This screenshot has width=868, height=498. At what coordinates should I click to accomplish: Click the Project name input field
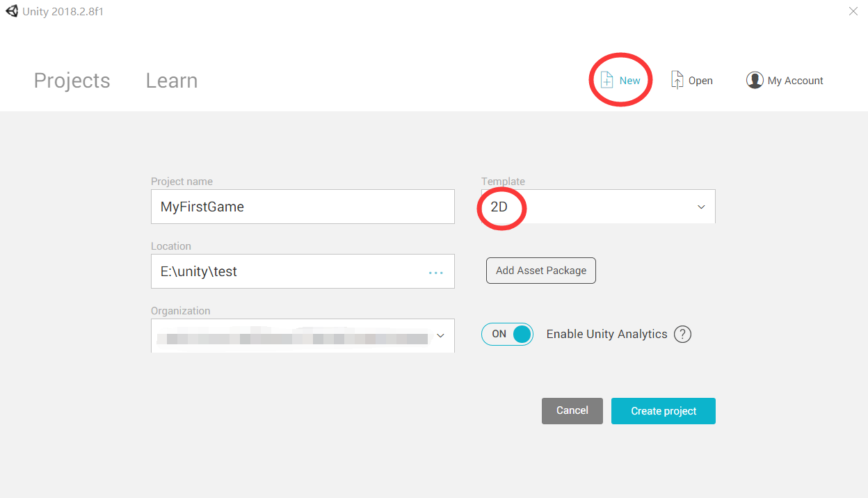[x=303, y=207]
